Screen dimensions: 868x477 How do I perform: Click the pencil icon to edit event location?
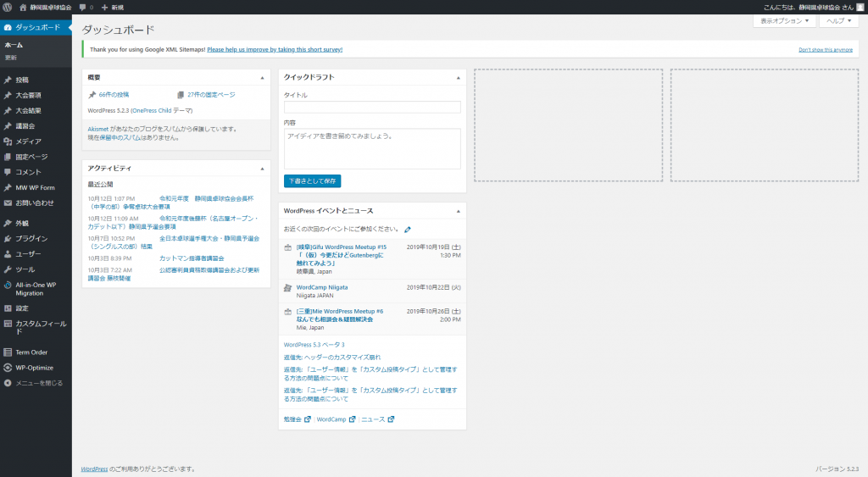coord(408,230)
